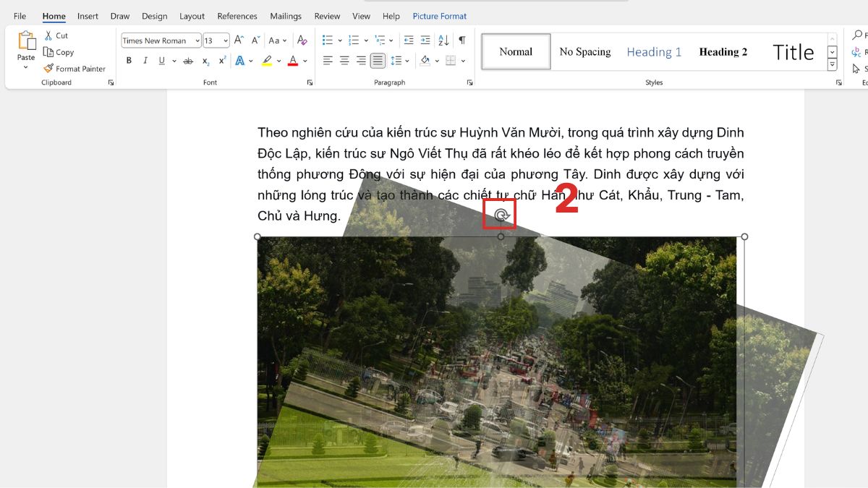Toggle italic formatting
Image resolution: width=868 pixels, height=488 pixels.
(x=145, y=61)
